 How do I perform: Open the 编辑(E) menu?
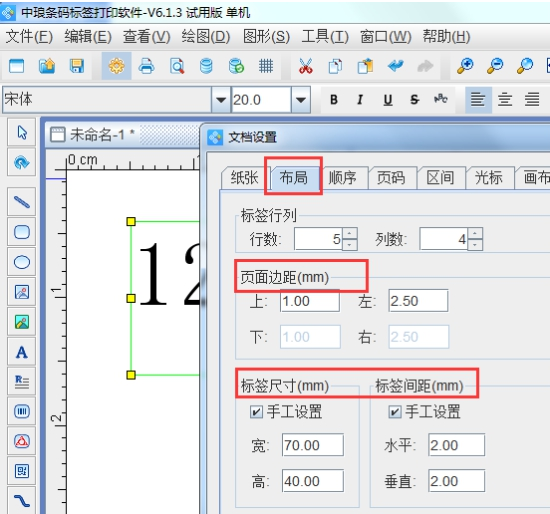point(88,36)
